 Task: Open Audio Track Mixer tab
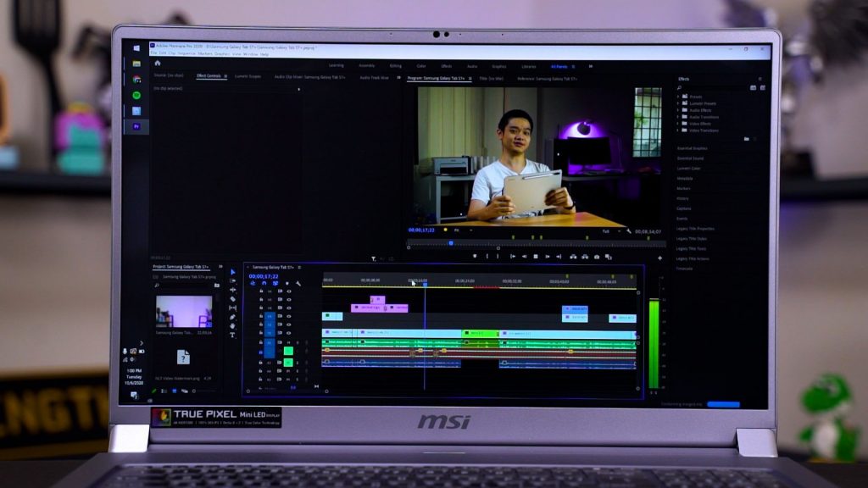[374, 78]
